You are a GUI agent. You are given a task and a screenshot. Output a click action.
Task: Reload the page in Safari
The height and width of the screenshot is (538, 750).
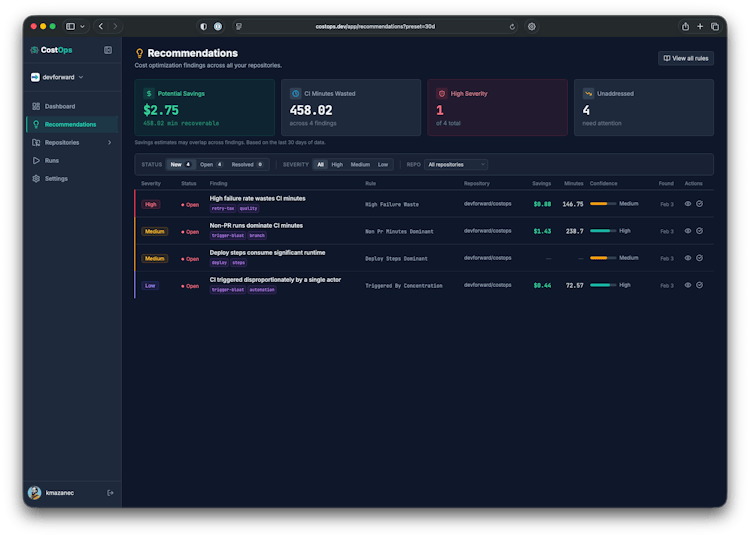point(512,27)
